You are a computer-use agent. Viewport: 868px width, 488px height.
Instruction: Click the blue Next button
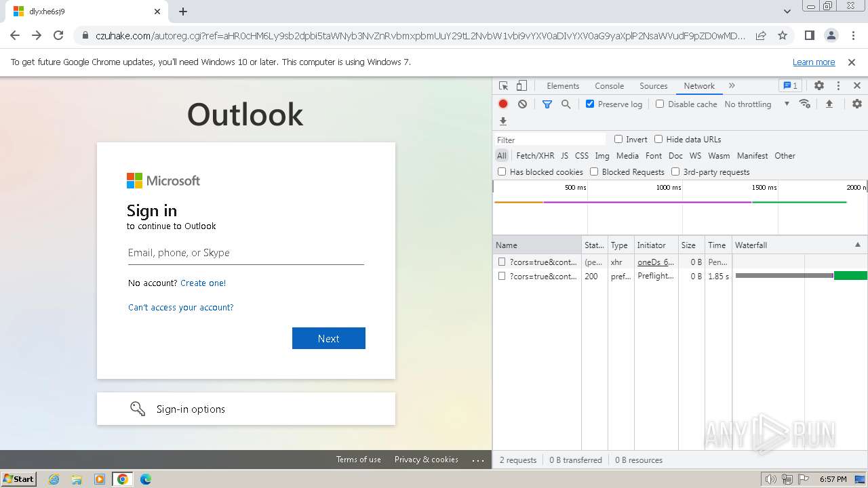[328, 338]
